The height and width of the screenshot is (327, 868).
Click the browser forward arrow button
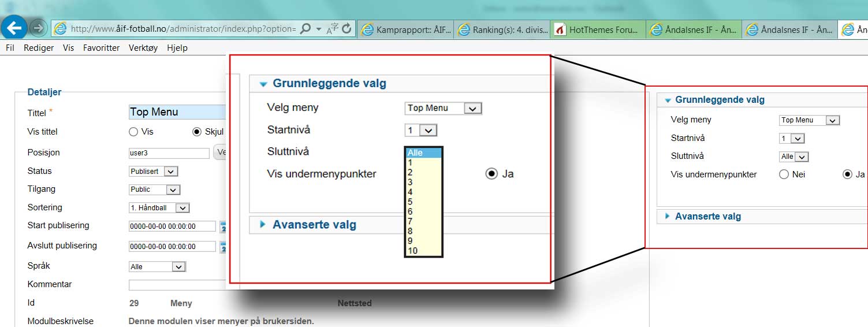(38, 28)
